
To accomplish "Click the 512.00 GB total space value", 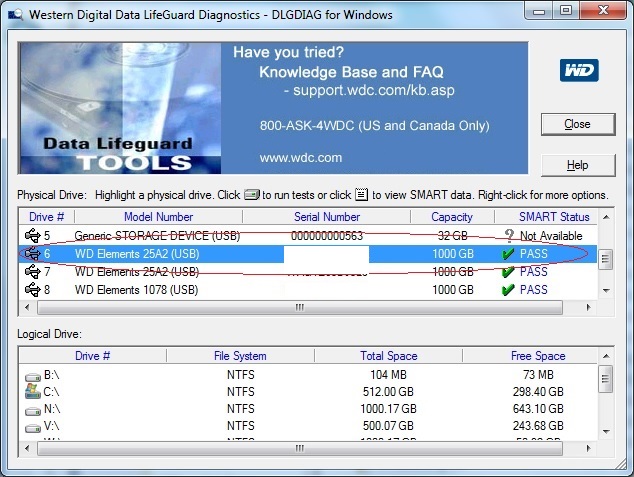I will click(x=388, y=392).
